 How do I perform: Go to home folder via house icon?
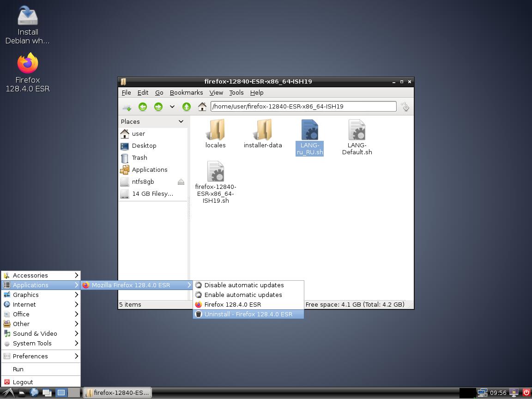[202, 107]
